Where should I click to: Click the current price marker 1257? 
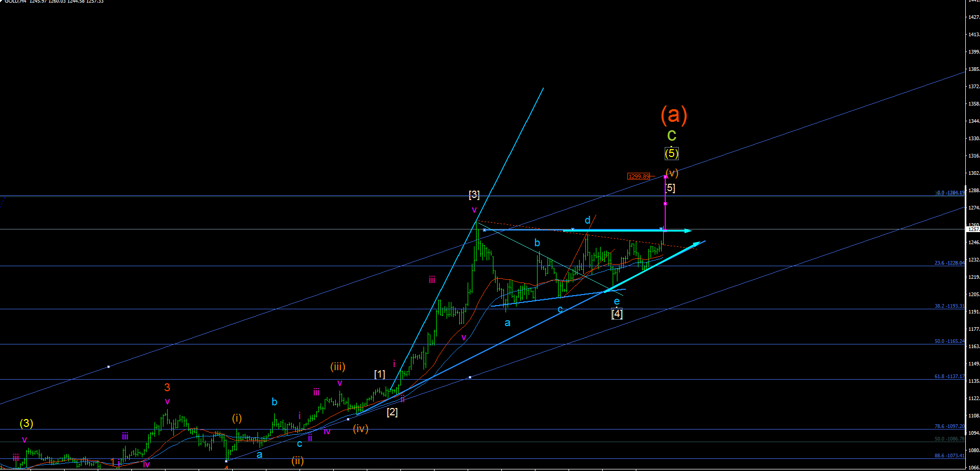pos(973,229)
